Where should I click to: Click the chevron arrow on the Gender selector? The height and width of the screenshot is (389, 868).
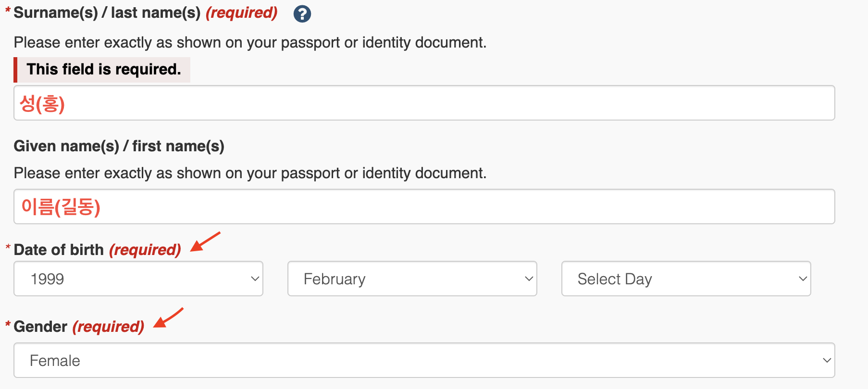click(827, 360)
